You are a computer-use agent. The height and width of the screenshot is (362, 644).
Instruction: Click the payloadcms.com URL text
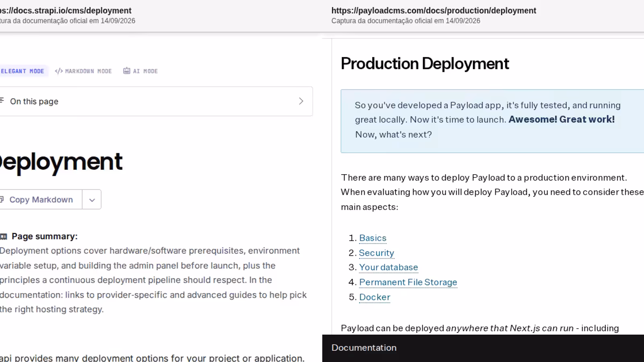[434, 10]
